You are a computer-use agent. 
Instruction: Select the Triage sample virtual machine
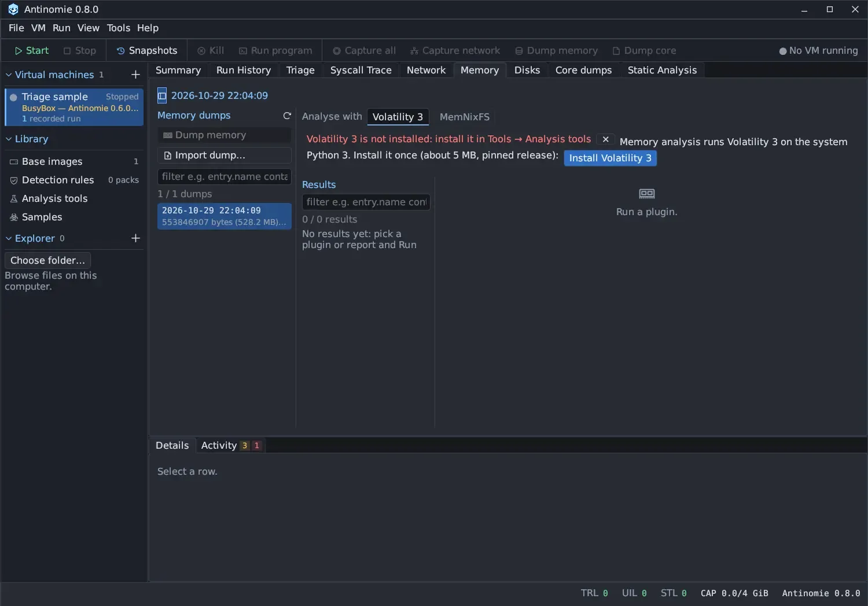point(74,107)
